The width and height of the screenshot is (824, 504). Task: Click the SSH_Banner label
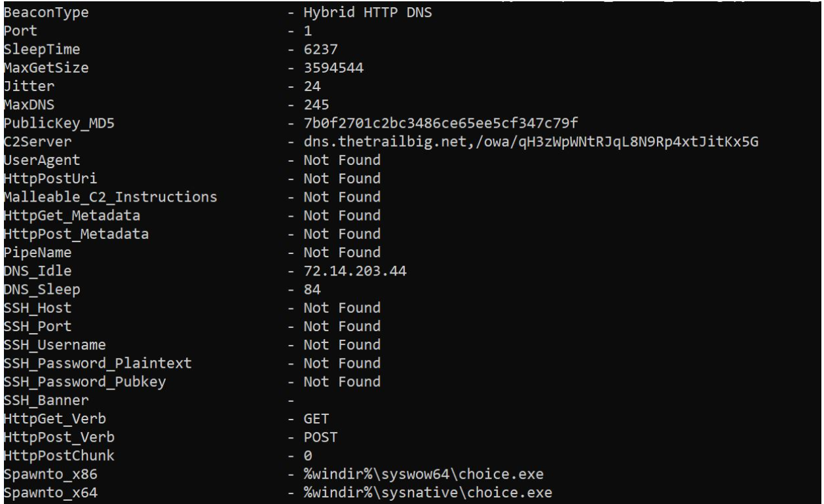35,400
